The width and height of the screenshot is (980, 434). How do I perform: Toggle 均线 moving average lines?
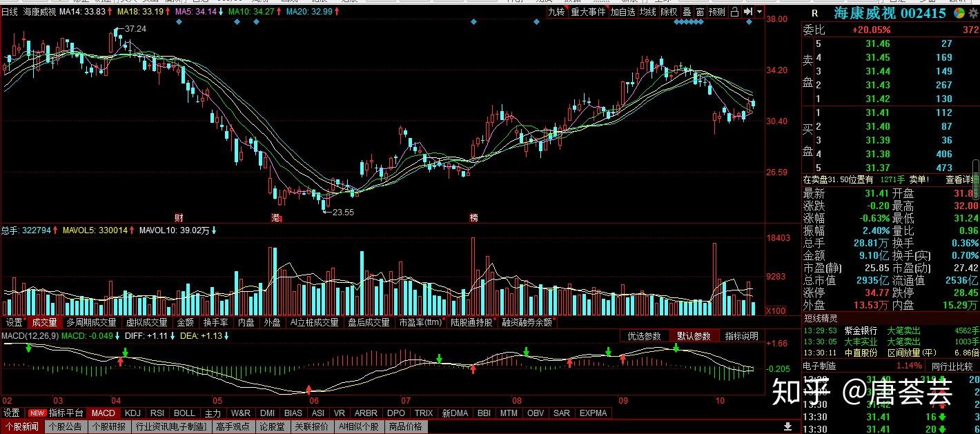(647, 12)
